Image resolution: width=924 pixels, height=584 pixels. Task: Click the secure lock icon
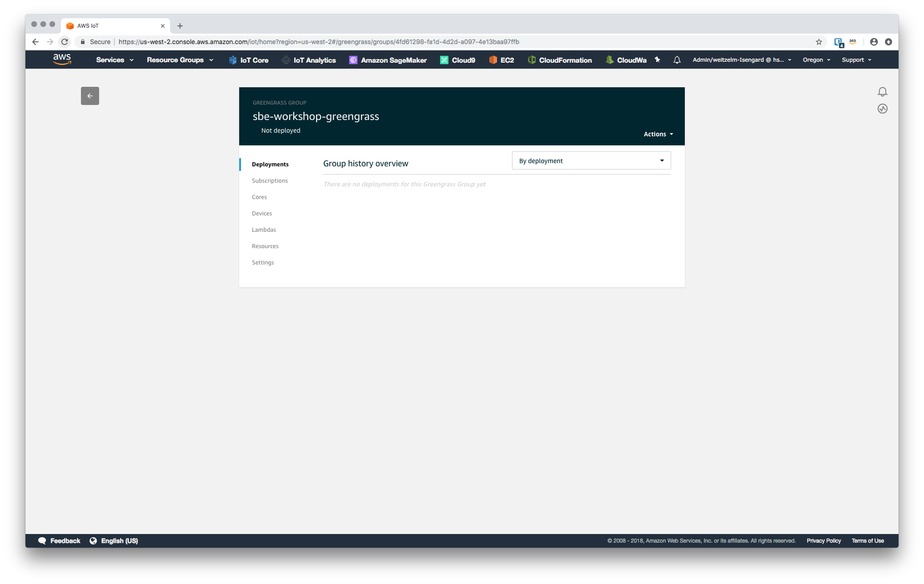[83, 42]
